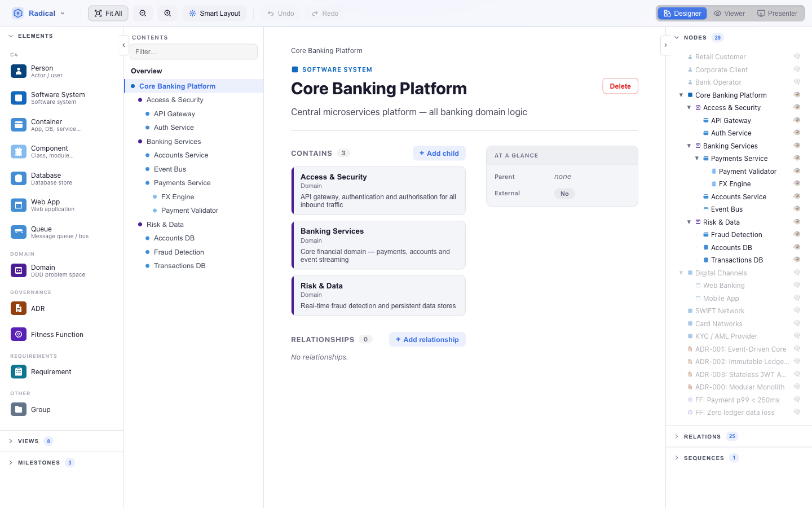This screenshot has width=812, height=508.
Task: Toggle visibility of Retail Customer node
Action: pos(797,56)
